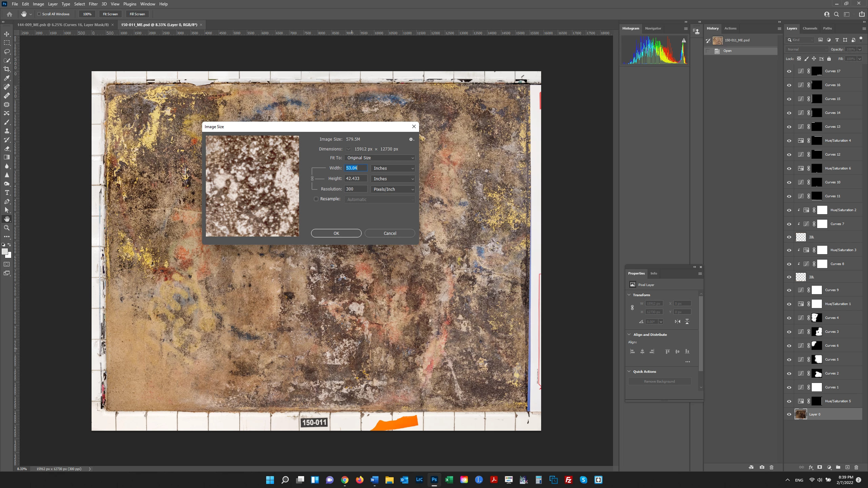
Task: Select the Eyedropper tool
Action: (6, 78)
